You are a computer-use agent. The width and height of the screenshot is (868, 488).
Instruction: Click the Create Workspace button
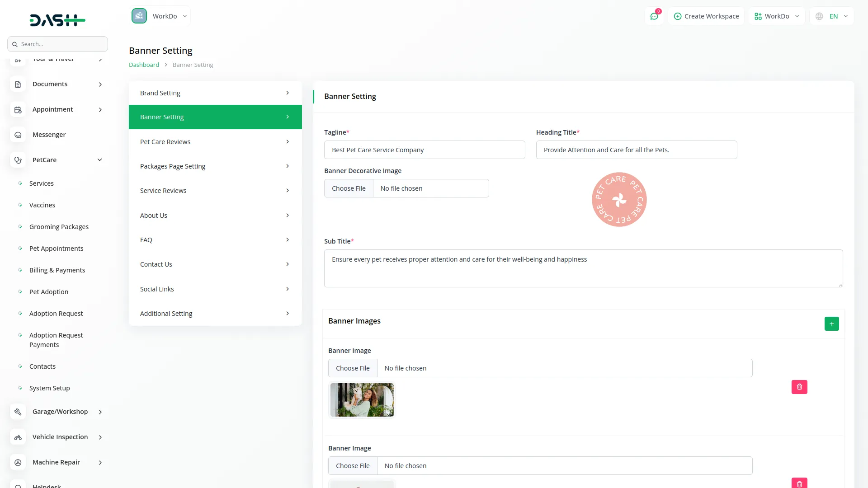[x=706, y=16]
